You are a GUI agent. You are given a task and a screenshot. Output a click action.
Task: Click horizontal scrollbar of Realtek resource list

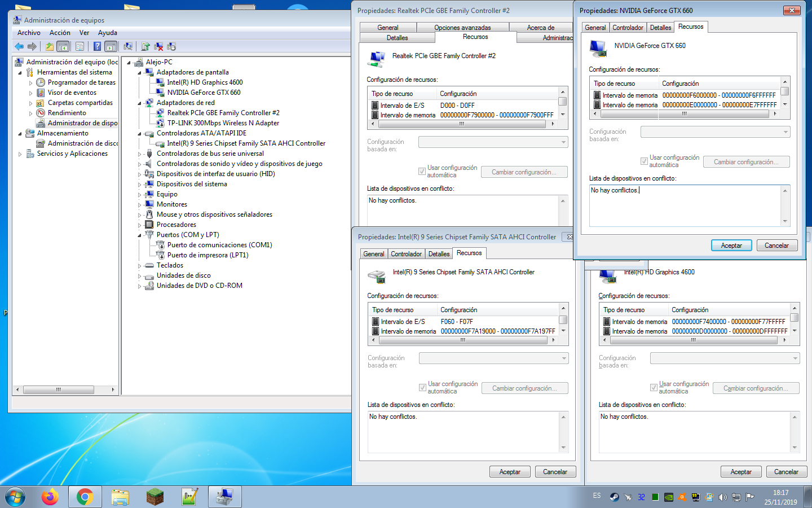point(462,124)
